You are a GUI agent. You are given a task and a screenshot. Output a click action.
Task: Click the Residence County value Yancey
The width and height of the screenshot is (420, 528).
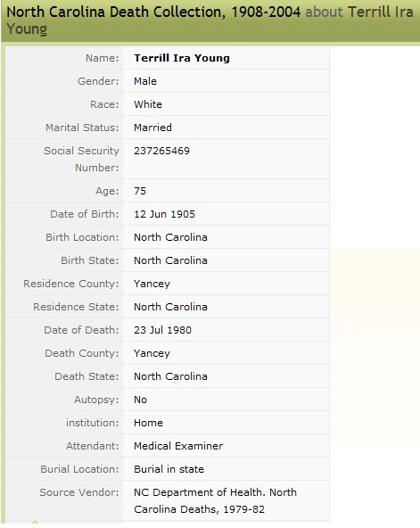tap(152, 284)
